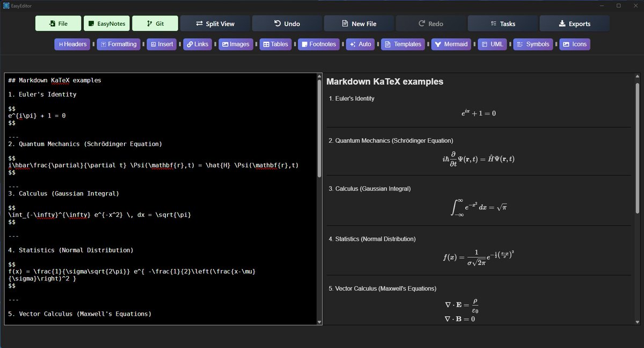Click the "f(x) = \frac{1}" source line
The height and width of the screenshot is (348, 644).
pyautogui.click(x=131, y=275)
